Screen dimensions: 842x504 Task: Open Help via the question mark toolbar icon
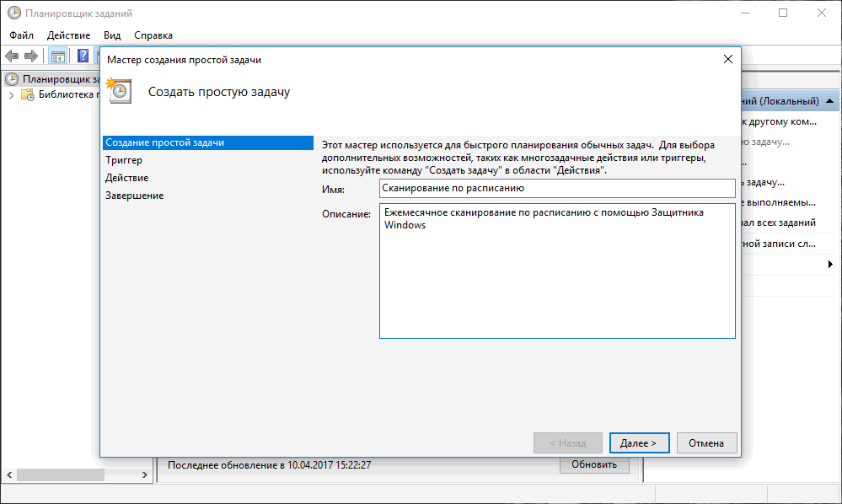[x=83, y=56]
